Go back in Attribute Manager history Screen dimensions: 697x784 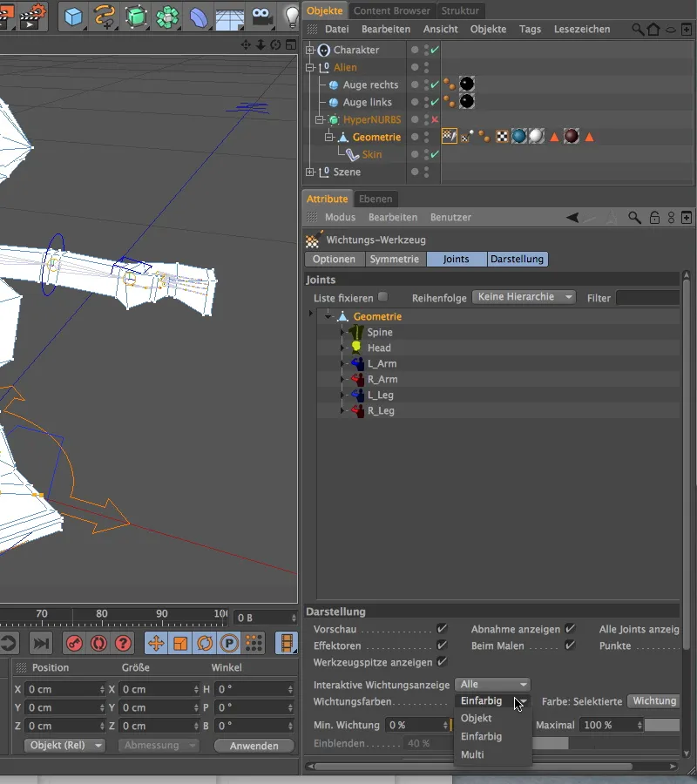tap(572, 218)
